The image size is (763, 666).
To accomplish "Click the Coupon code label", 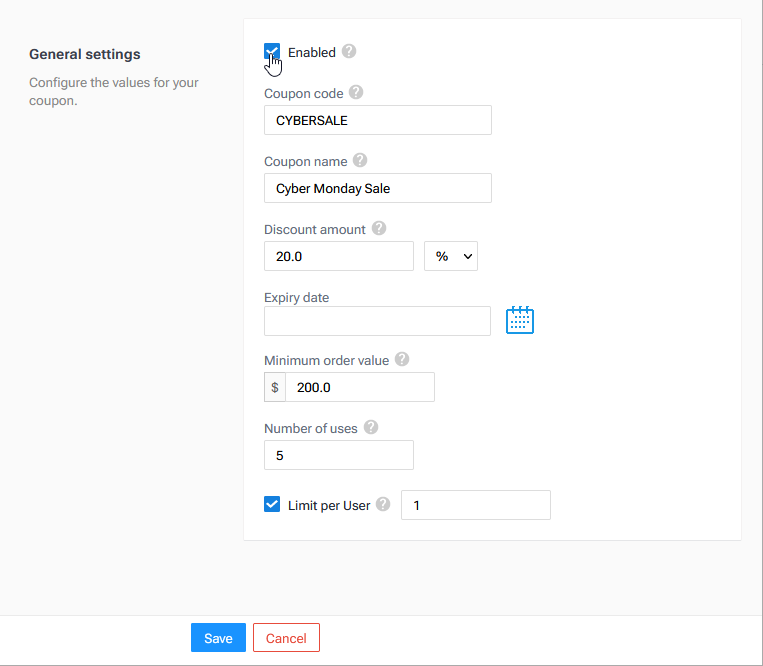I will coord(304,93).
